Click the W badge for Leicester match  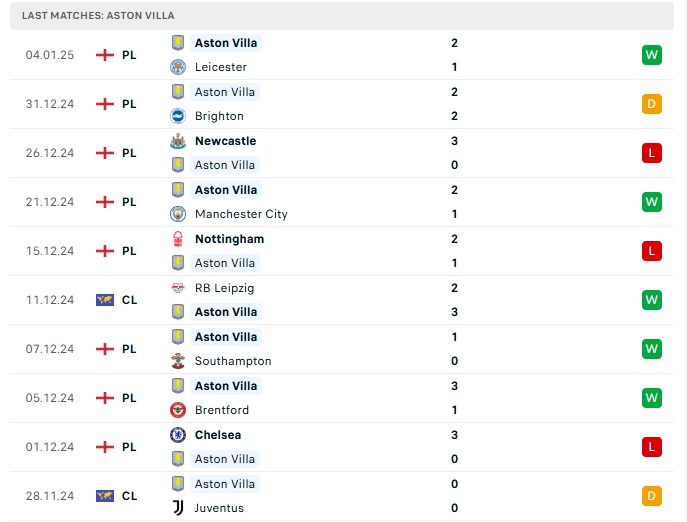coord(652,55)
